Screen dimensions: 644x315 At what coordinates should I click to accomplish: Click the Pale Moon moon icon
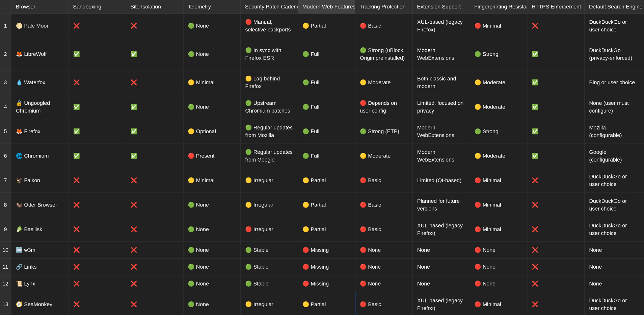[x=19, y=26]
